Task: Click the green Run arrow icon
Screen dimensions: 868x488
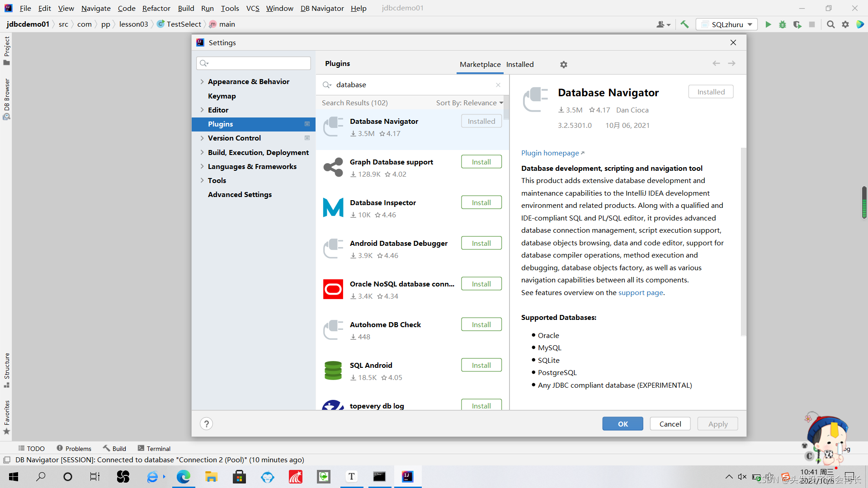Action: pyautogui.click(x=768, y=24)
